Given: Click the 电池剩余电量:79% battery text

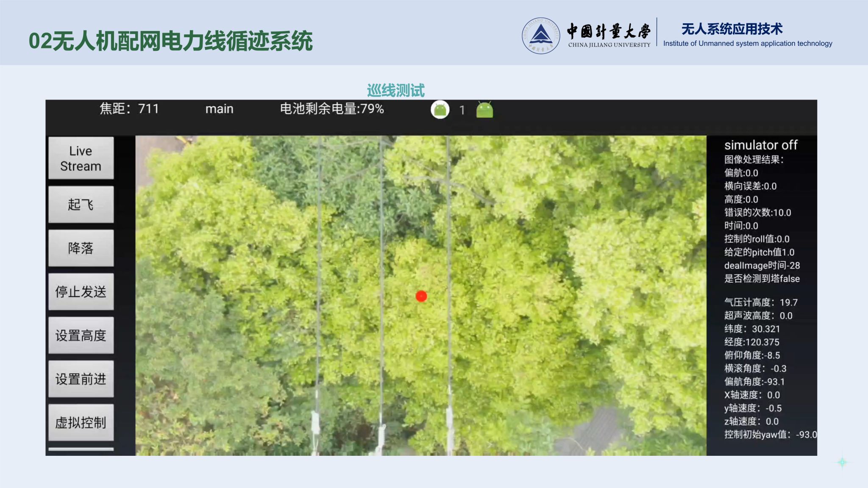Looking at the screenshot, I should coord(332,109).
